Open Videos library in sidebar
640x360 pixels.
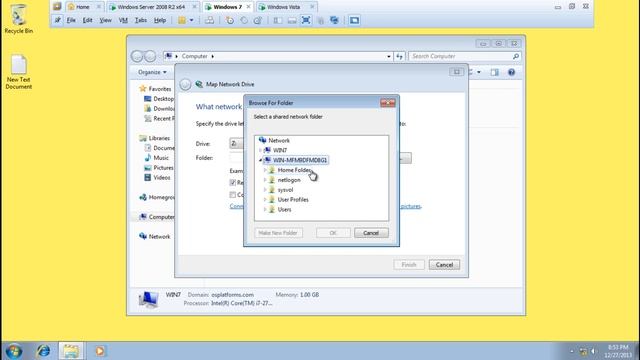(157, 178)
